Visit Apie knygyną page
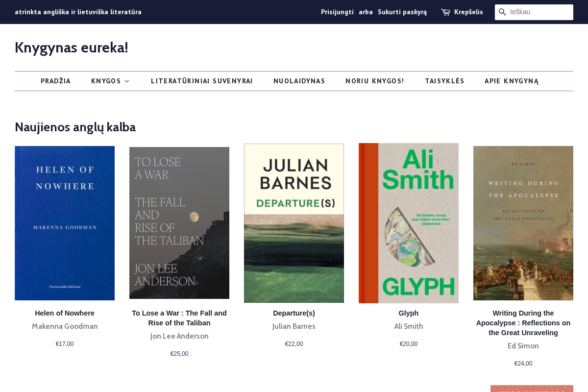Viewport: 588px width, 392px height. (512, 81)
